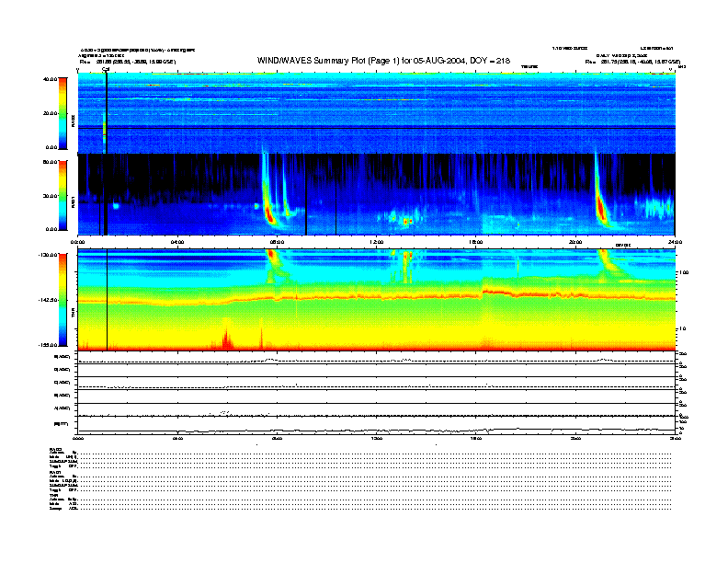Screen dimensions: 728x563
Task: Click the red burst near 08:00 in middle spectrogram
Action: (x=268, y=213)
